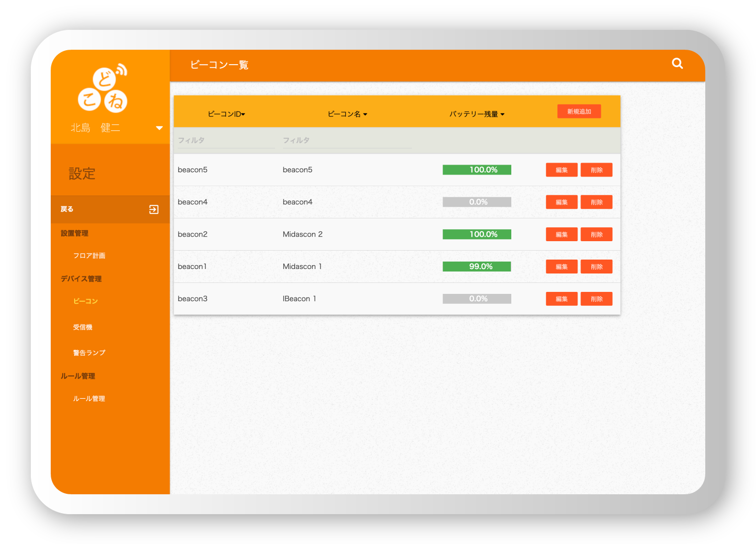Click 編集 for beacon2
Viewport: 756px width, 544px height.
(562, 235)
